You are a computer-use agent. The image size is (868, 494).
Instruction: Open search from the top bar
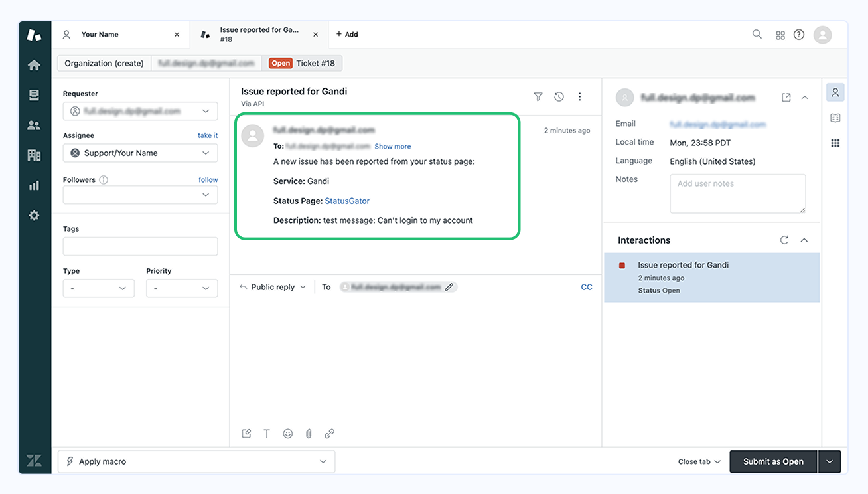(x=757, y=34)
